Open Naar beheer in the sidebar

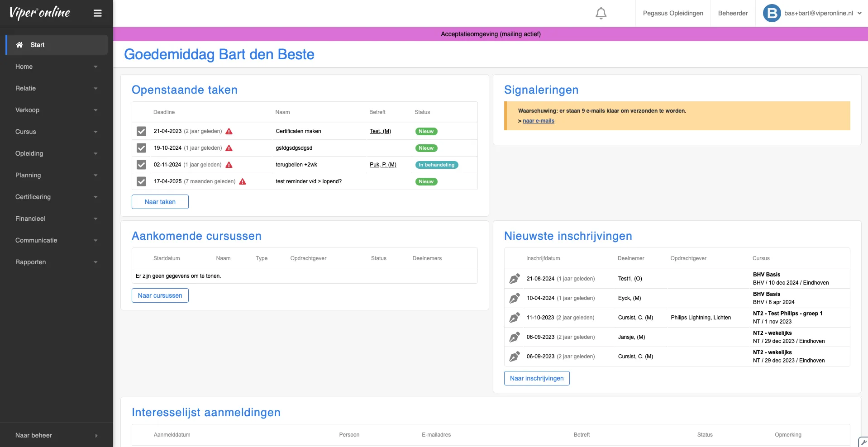click(34, 435)
